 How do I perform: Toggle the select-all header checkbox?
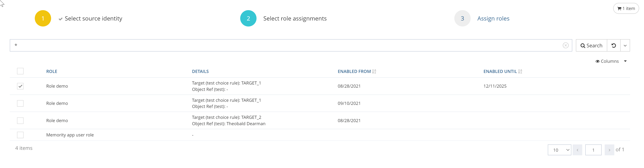click(20, 71)
